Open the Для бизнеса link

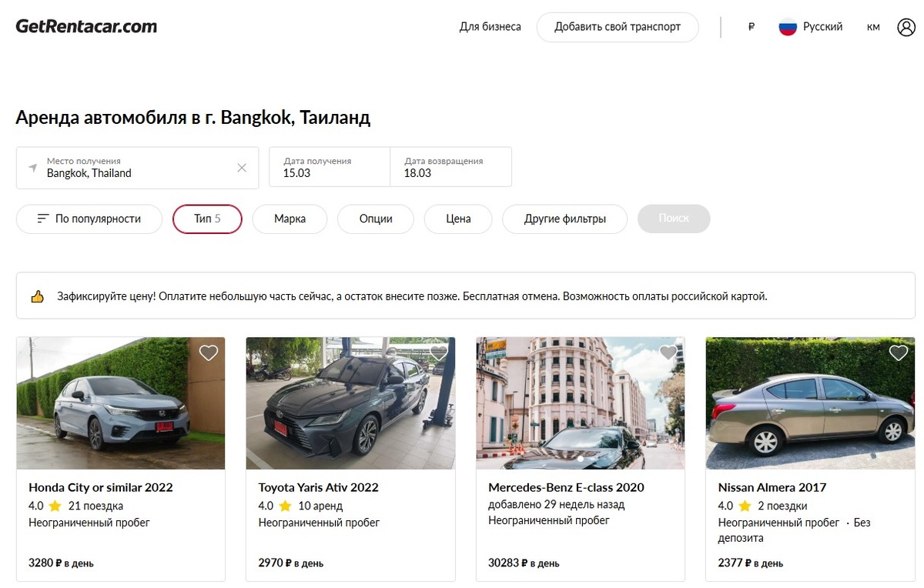click(x=490, y=27)
